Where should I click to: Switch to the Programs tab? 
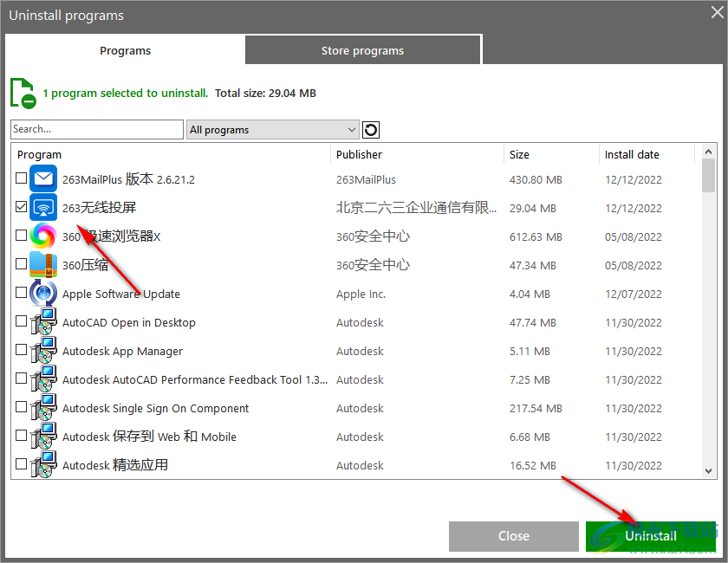click(x=125, y=50)
